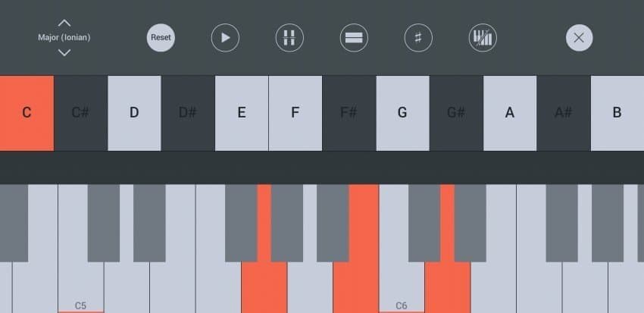This screenshot has height=313, width=644.
Task: Play the selected scale
Action: [x=225, y=38]
